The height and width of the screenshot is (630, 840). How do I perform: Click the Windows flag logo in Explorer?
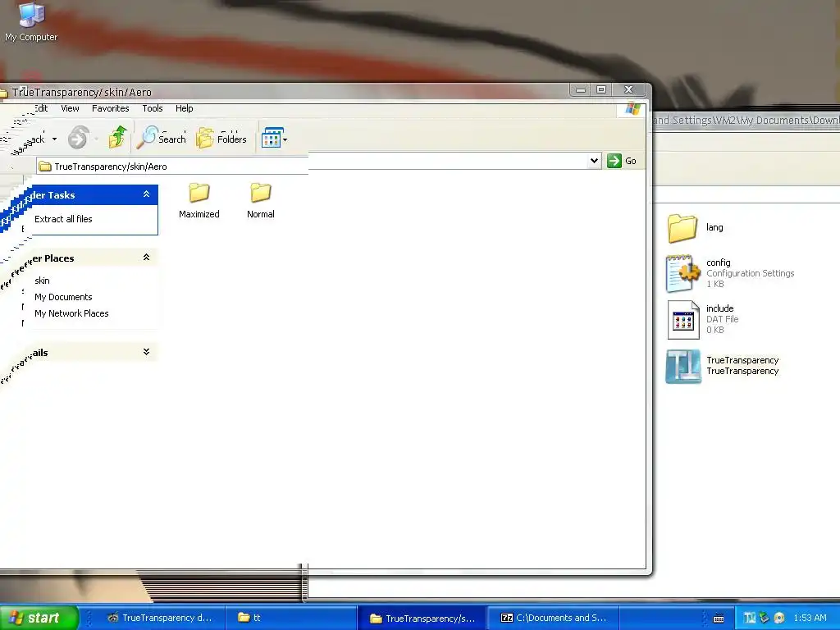632,109
